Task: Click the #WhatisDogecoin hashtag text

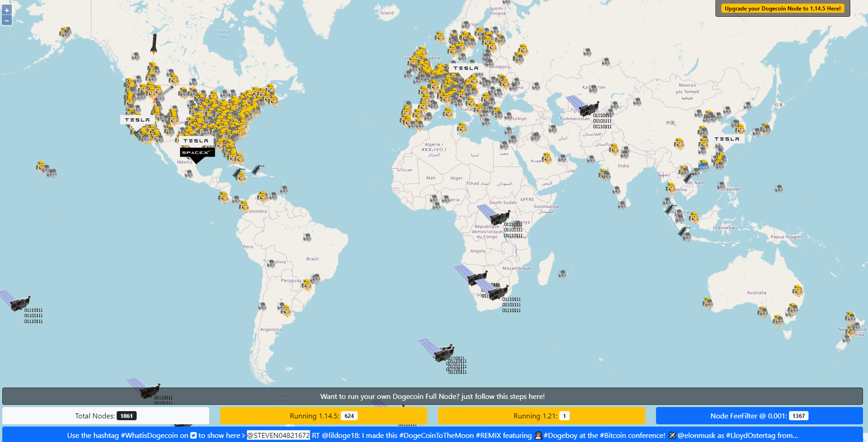Action: coord(149,435)
